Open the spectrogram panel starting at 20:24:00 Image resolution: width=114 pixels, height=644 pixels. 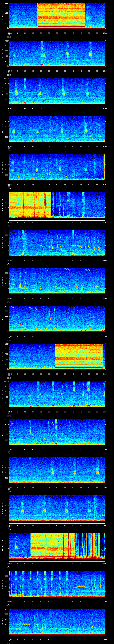[57, 394]
